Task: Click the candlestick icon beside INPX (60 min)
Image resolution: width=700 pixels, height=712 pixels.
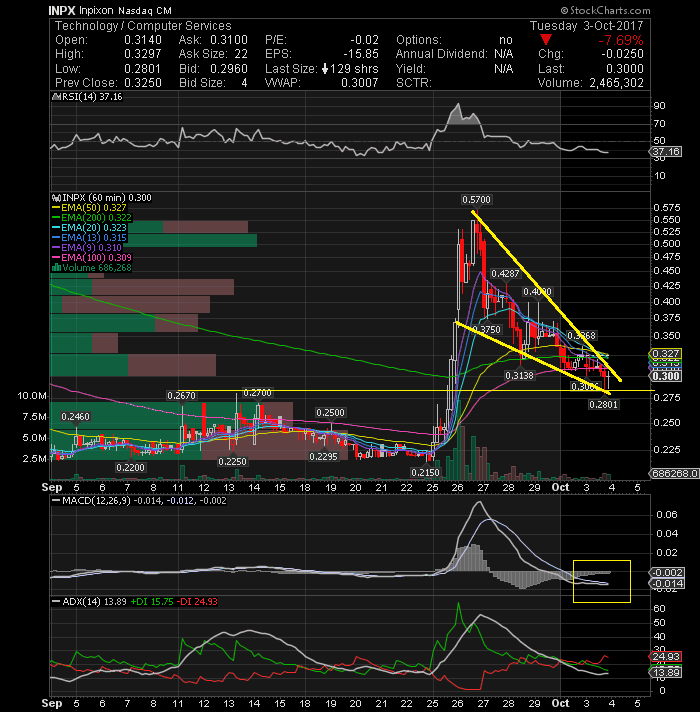Action: (x=57, y=198)
